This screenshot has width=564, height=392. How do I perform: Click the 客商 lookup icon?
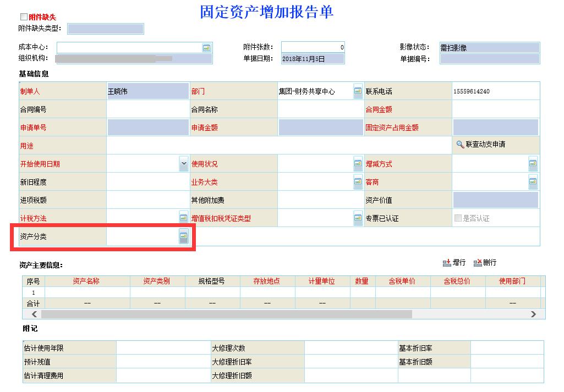pos(533,182)
